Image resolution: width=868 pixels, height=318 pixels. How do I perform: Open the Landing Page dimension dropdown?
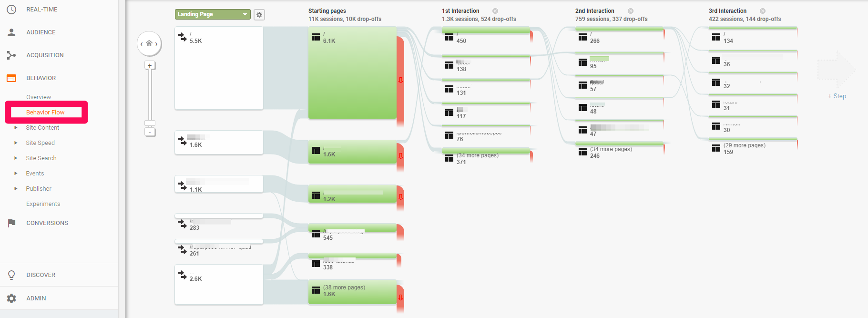pos(212,14)
